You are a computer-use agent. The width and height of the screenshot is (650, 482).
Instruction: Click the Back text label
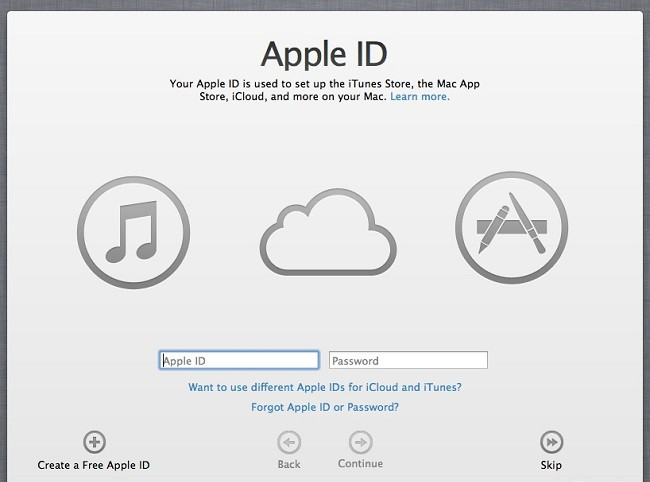pyautogui.click(x=288, y=464)
